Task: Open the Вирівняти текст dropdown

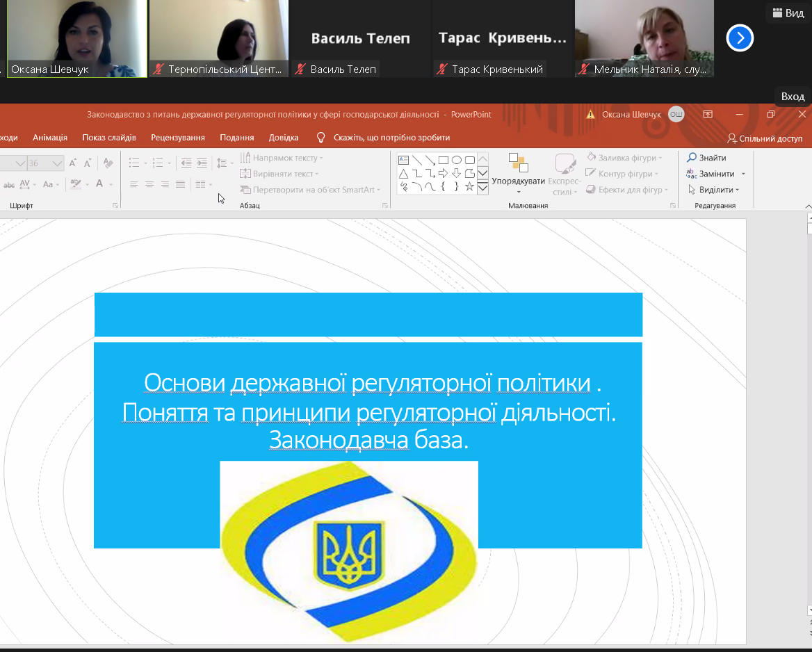Action: tap(279, 174)
